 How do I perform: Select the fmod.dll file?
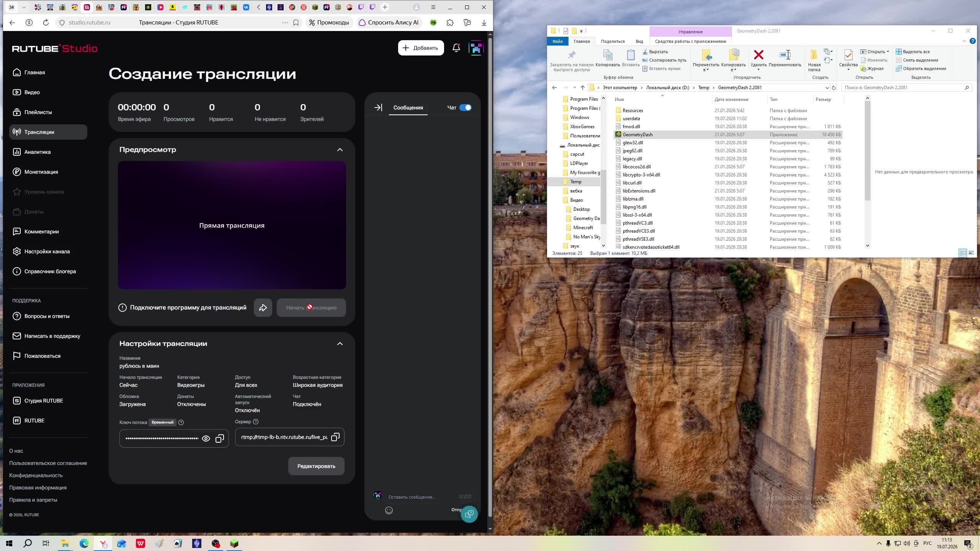[x=631, y=127]
